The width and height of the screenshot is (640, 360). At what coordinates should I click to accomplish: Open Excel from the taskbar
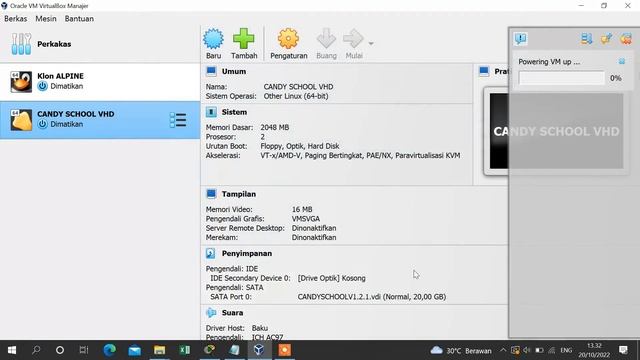[x=184, y=350]
